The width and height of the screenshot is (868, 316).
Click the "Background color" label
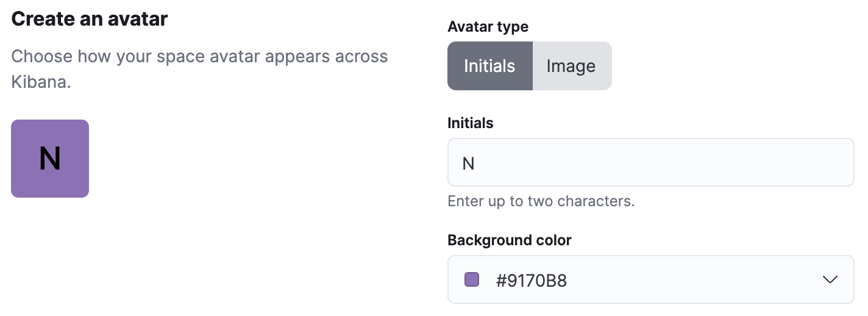click(510, 240)
